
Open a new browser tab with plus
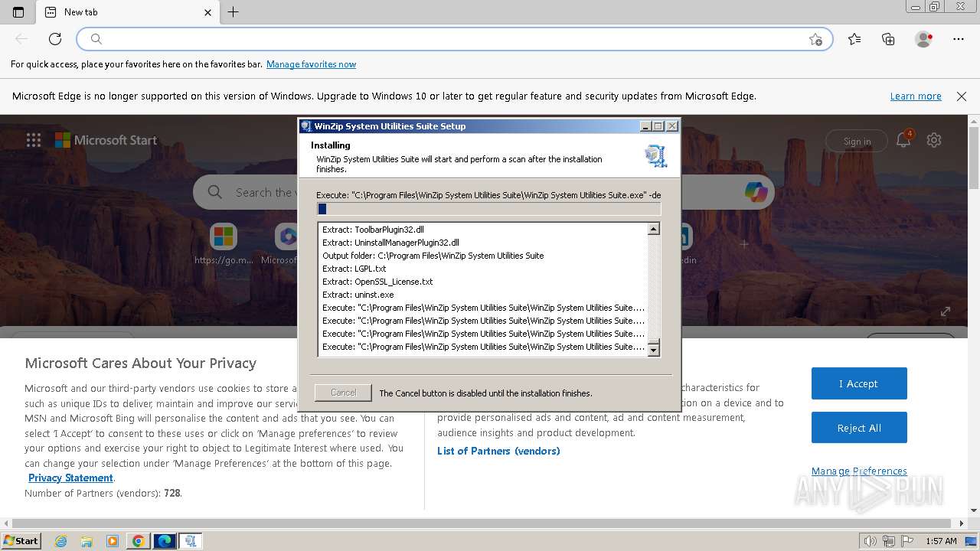pyautogui.click(x=234, y=12)
